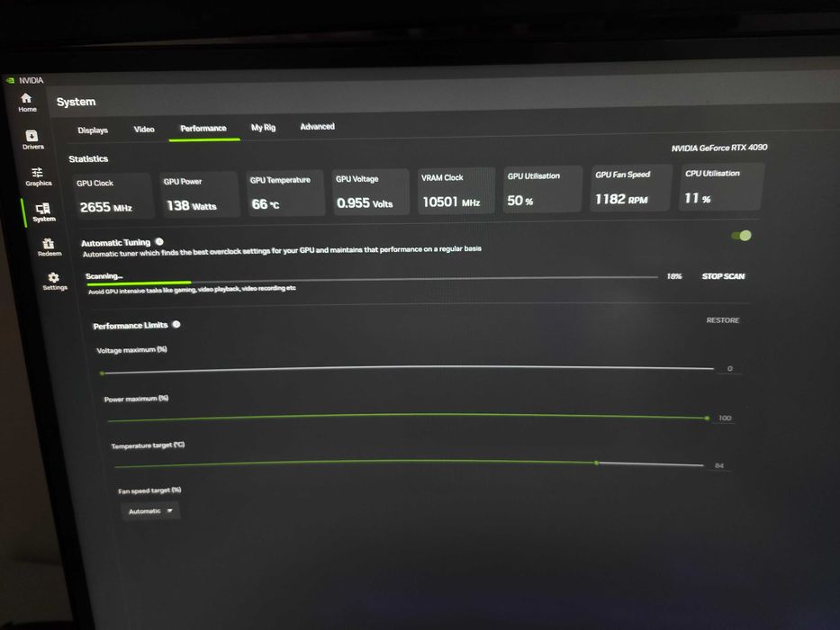
Task: Click the CPU Utilisation 11 % card
Action: point(721,186)
